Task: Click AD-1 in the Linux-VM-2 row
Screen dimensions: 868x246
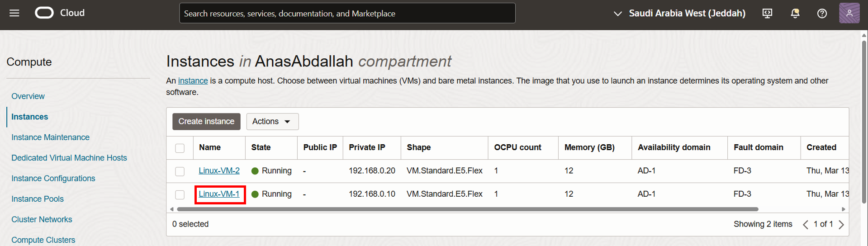Action: (646, 171)
